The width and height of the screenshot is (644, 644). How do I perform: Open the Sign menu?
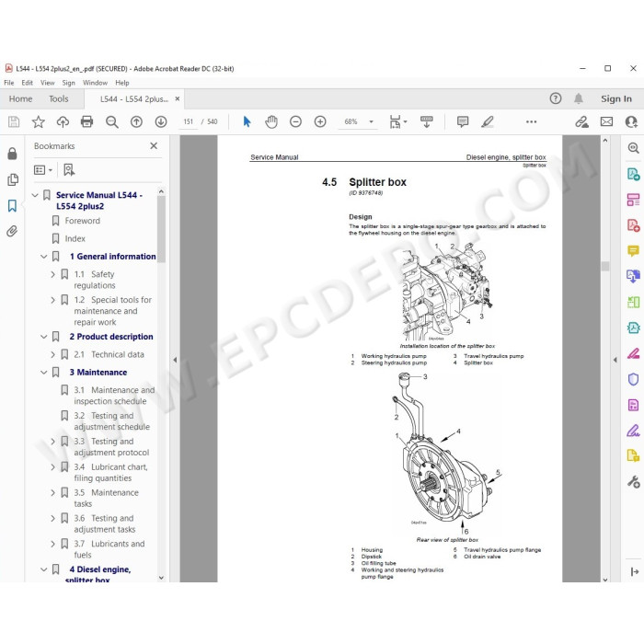69,83
